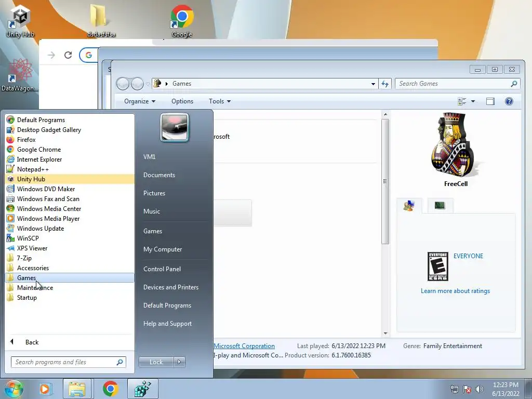
Task: Toggle the preview pane icon
Action: point(490,101)
